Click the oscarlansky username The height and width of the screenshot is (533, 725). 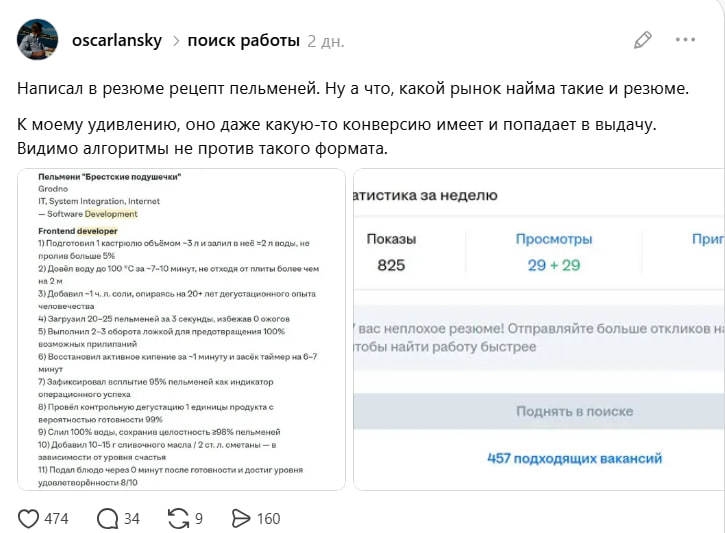tap(115, 40)
